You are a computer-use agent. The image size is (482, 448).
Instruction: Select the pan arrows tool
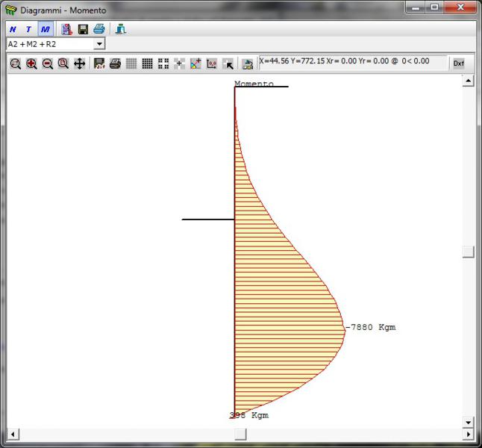pyautogui.click(x=79, y=64)
